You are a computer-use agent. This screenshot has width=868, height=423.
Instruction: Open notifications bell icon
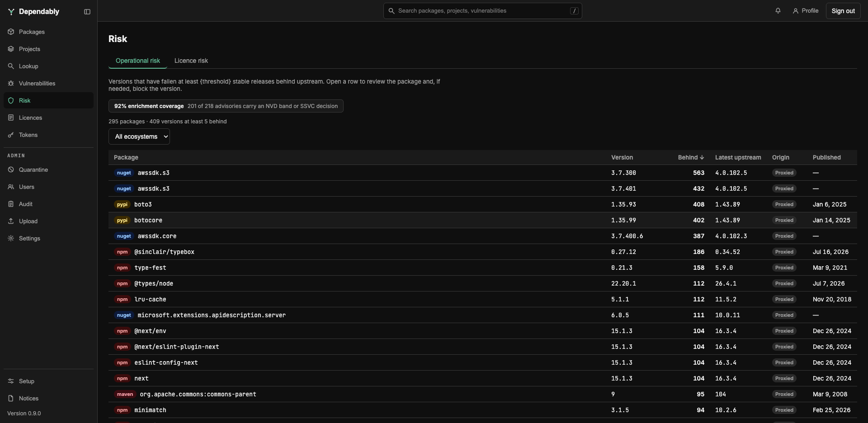(778, 11)
